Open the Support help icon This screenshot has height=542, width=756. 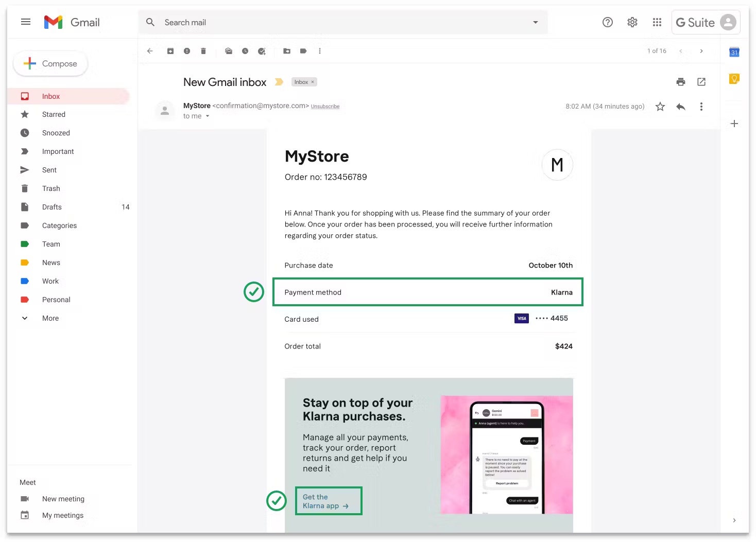[x=608, y=22]
